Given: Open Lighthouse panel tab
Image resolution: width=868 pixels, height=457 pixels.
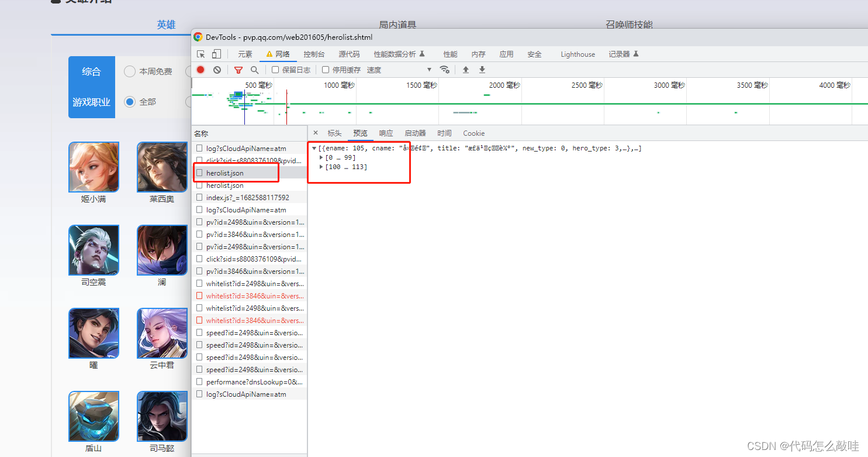Looking at the screenshot, I should tap(577, 54).
